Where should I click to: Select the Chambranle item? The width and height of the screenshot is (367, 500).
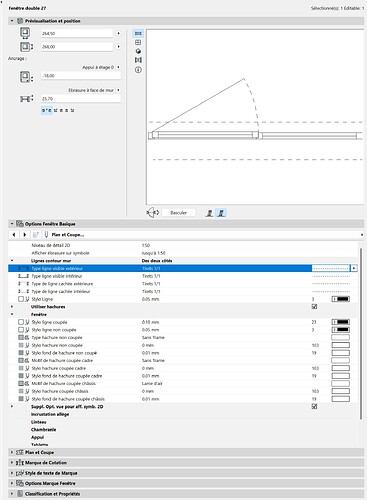click(x=43, y=430)
